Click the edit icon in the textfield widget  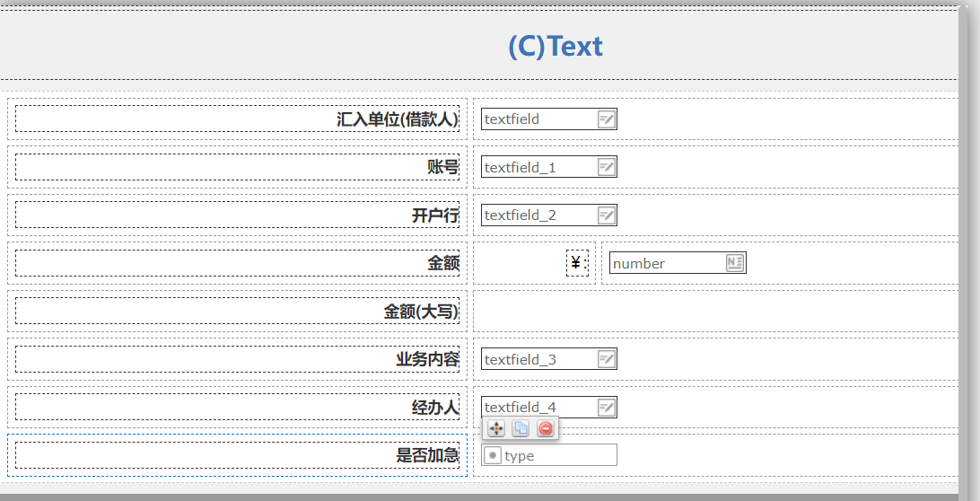click(x=607, y=119)
